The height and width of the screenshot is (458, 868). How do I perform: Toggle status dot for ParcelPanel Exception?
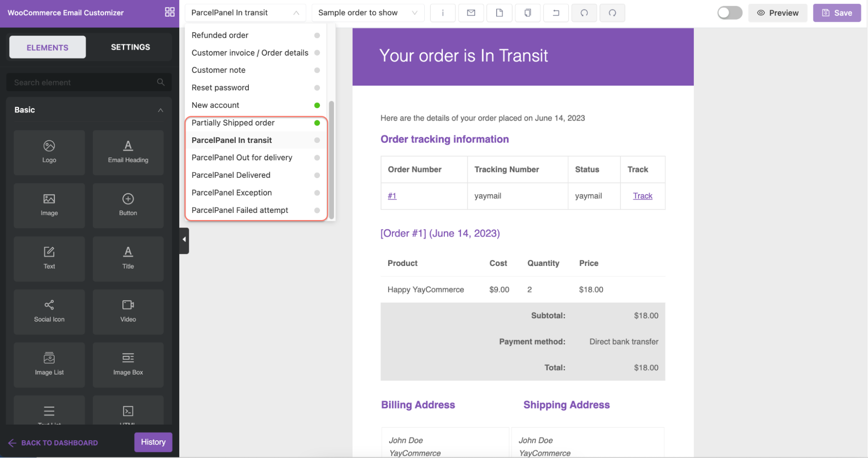coord(317,192)
